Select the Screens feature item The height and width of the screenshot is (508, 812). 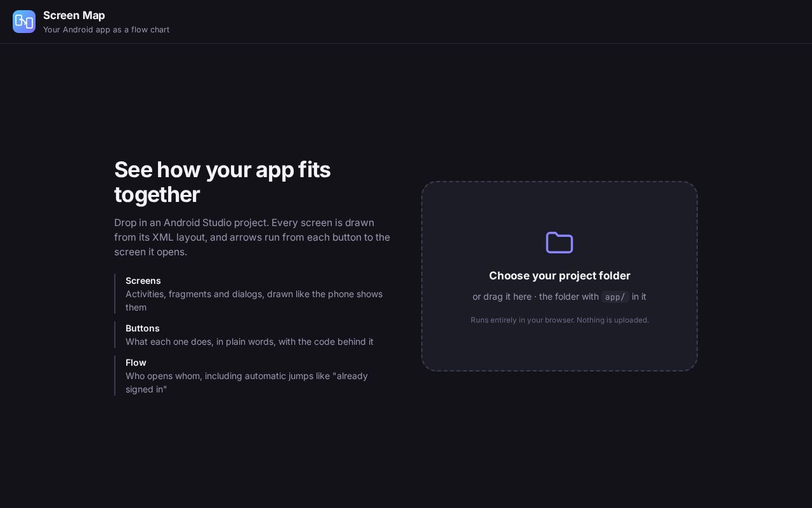click(x=254, y=293)
